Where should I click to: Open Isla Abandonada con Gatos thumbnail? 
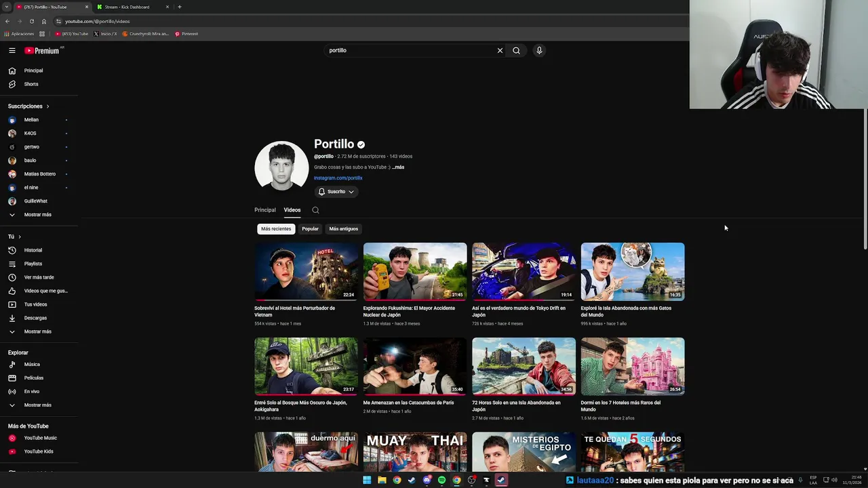[x=633, y=271]
